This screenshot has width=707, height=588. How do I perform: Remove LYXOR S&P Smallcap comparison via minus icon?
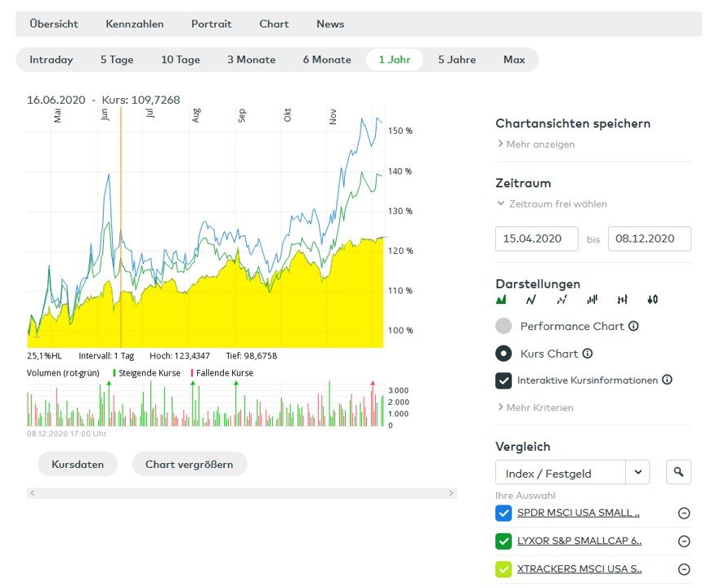click(684, 541)
